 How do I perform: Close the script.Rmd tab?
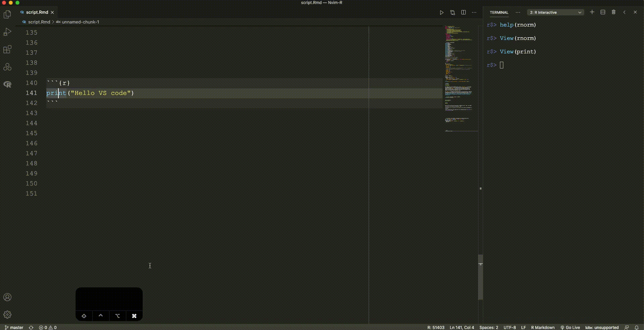click(x=52, y=12)
